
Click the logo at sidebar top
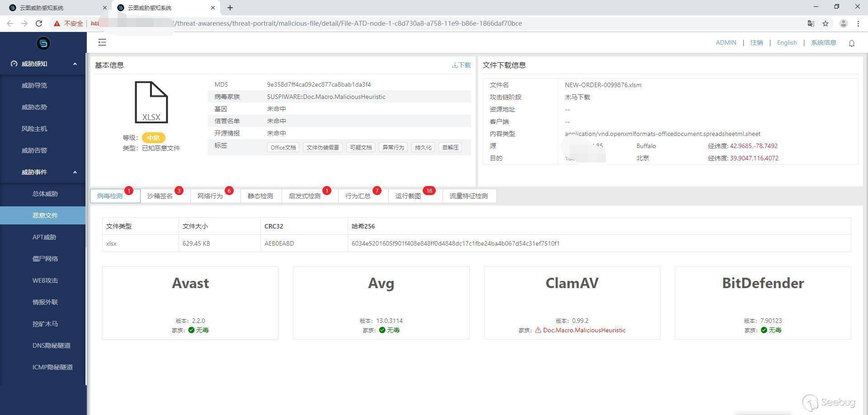coord(43,43)
